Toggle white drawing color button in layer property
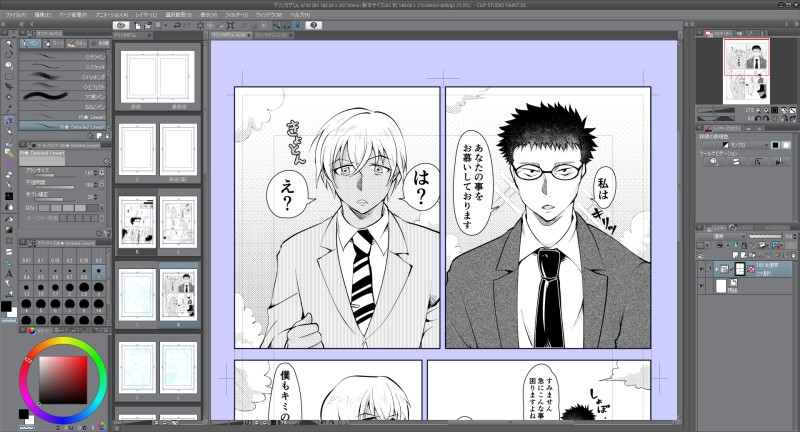800x432 pixels. [x=786, y=145]
